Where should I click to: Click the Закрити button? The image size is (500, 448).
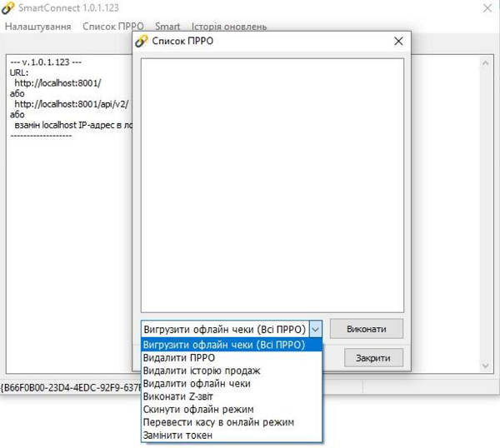click(373, 358)
